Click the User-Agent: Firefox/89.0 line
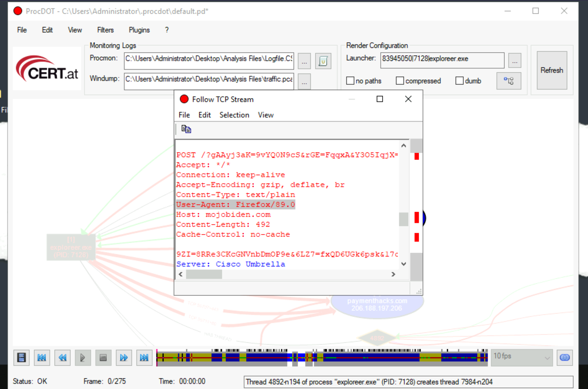 coord(236,204)
